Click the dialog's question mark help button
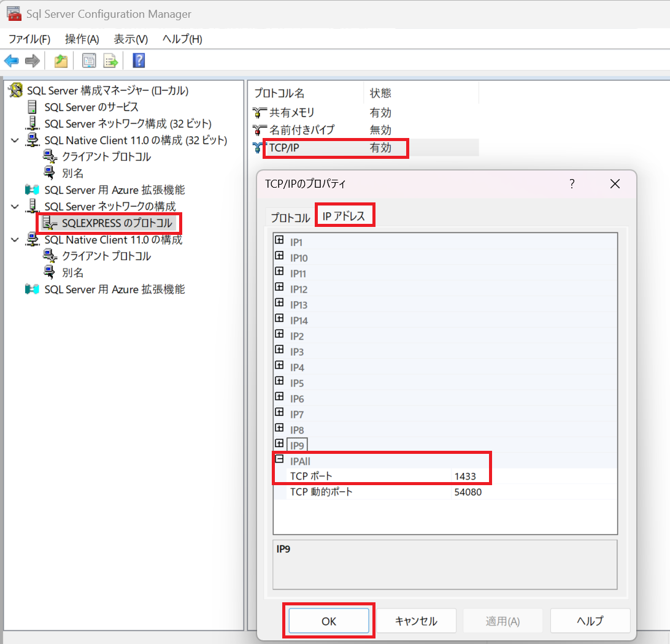This screenshot has height=644, width=670. [572, 184]
